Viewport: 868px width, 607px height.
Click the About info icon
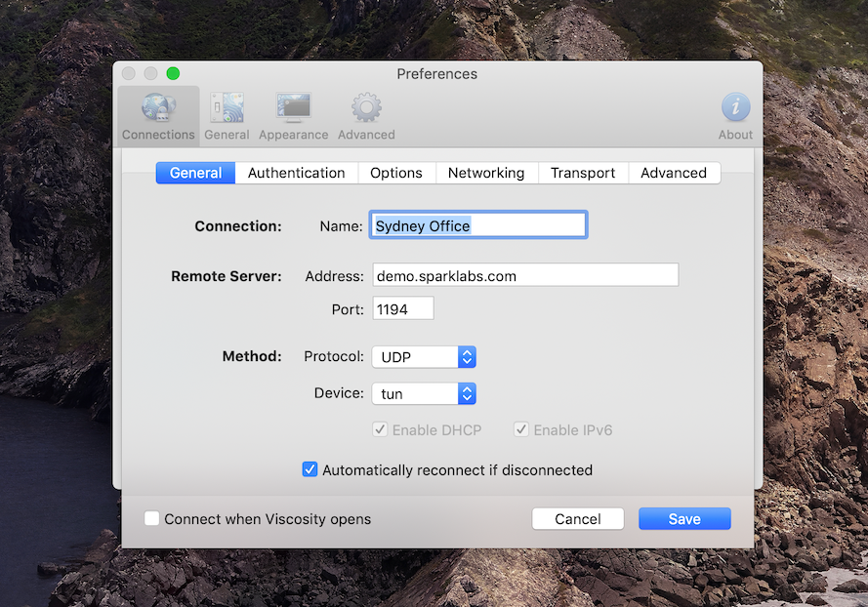point(735,115)
